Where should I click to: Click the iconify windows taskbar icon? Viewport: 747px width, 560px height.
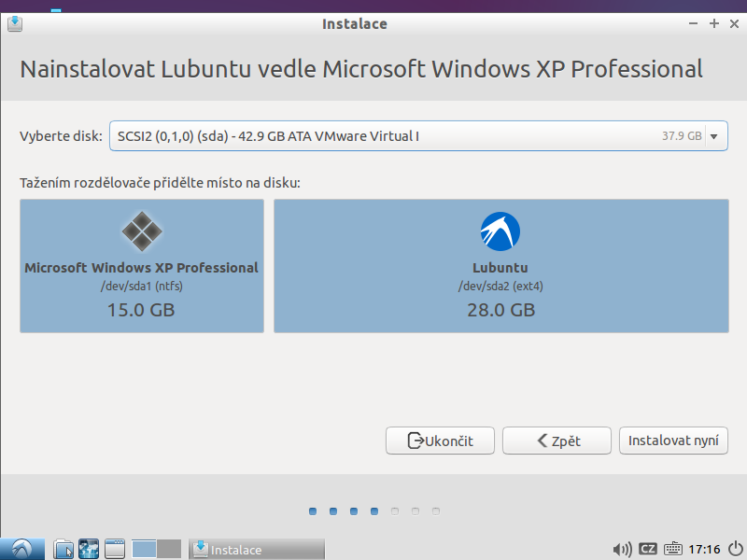click(x=114, y=549)
